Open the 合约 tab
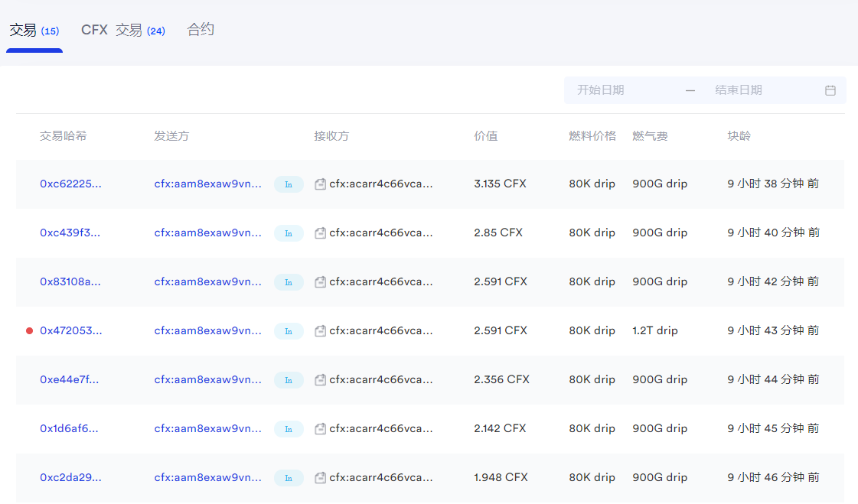The width and height of the screenshot is (858, 504). (201, 30)
